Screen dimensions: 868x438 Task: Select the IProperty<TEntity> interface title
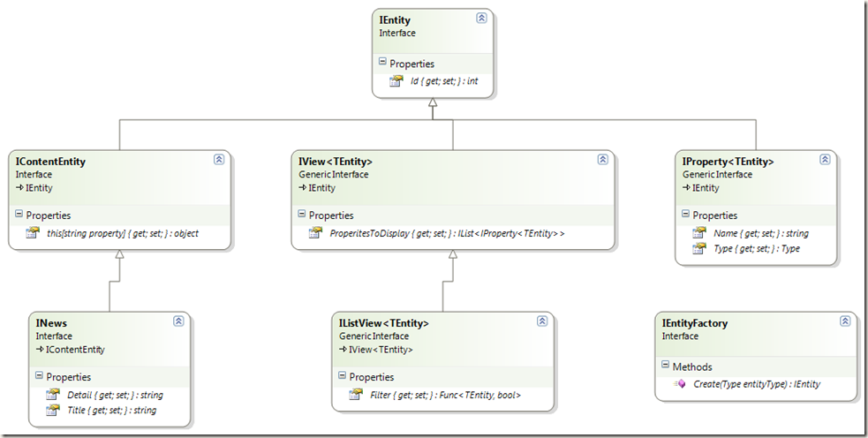pos(728,162)
